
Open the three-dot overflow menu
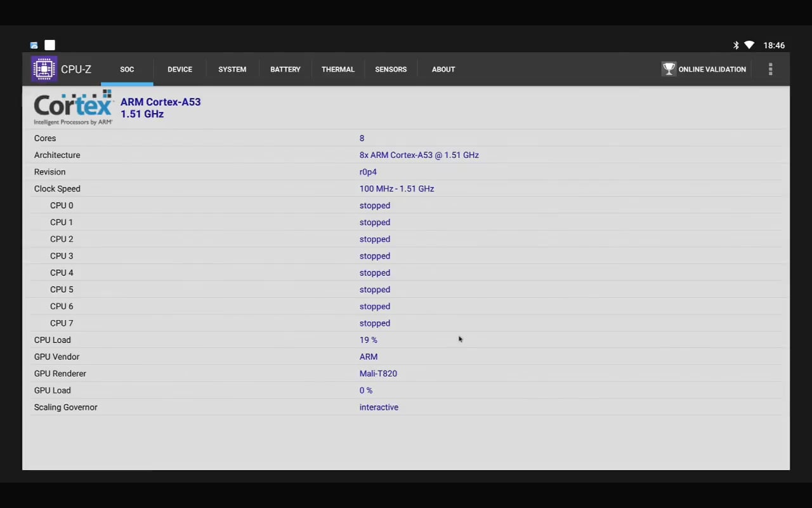click(770, 69)
